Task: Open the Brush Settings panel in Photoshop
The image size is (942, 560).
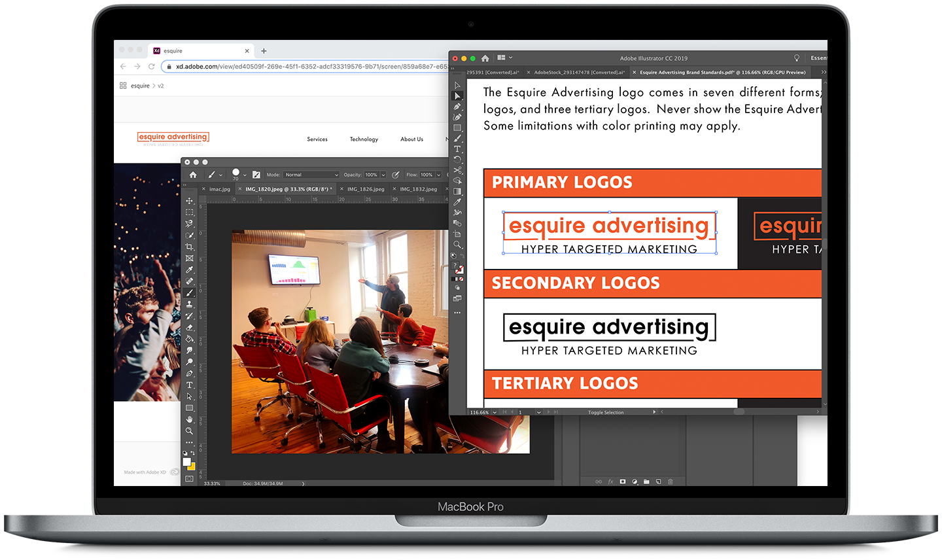Action: pos(256,175)
